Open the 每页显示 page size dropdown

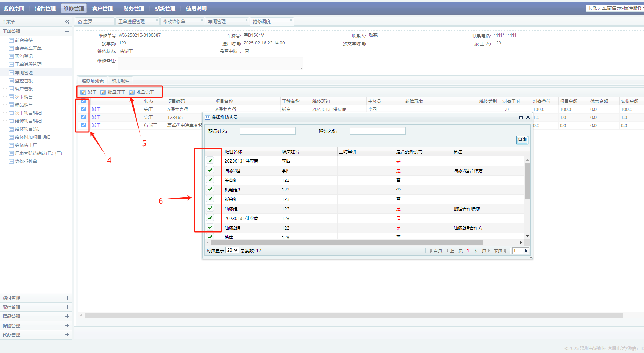coord(232,251)
